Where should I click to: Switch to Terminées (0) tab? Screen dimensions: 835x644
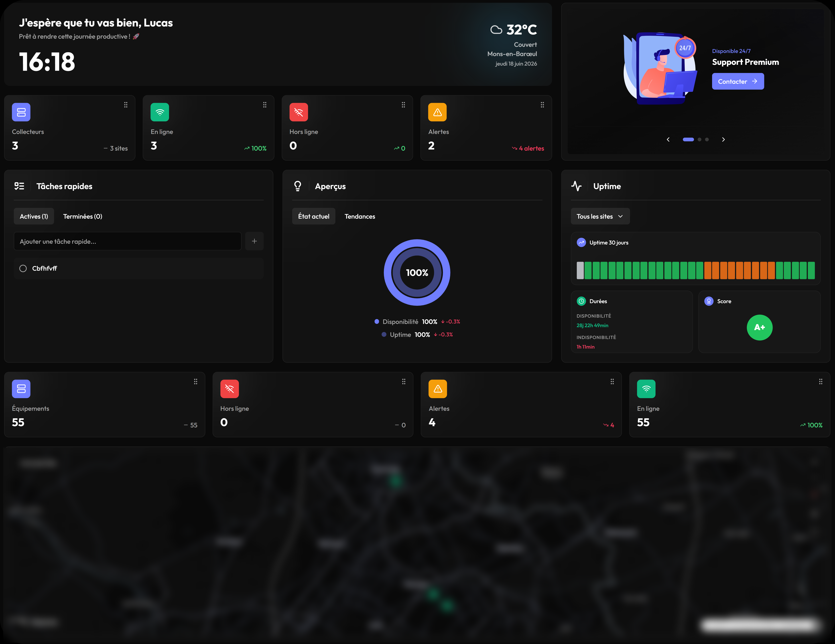(83, 216)
